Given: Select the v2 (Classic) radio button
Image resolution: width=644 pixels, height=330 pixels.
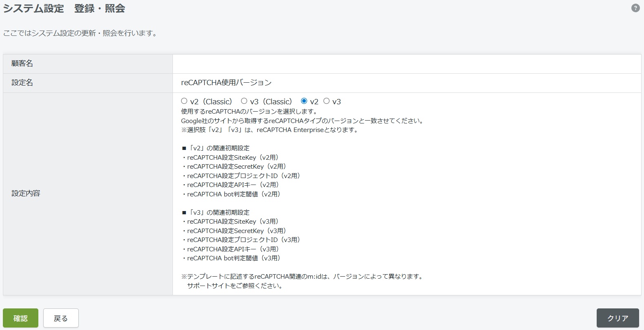Looking at the screenshot, I should [184, 101].
